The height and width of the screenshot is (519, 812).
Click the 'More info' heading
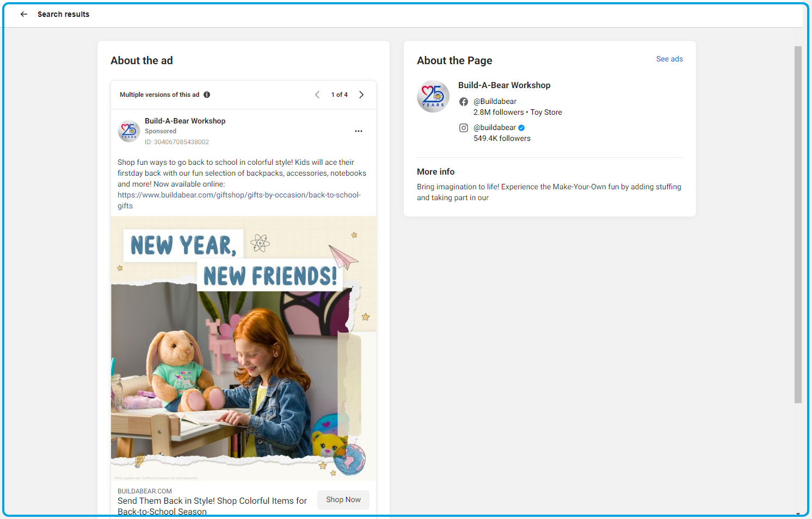coord(435,172)
